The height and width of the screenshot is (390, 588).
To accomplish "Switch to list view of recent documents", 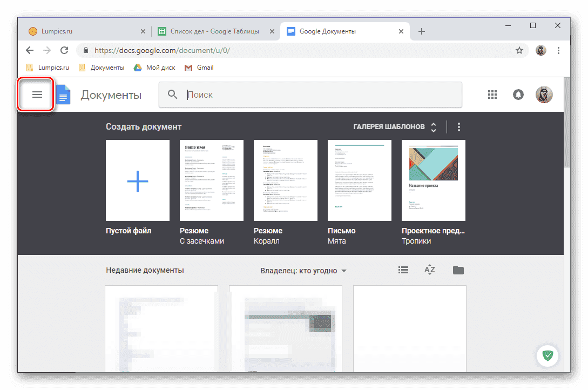I will [403, 270].
